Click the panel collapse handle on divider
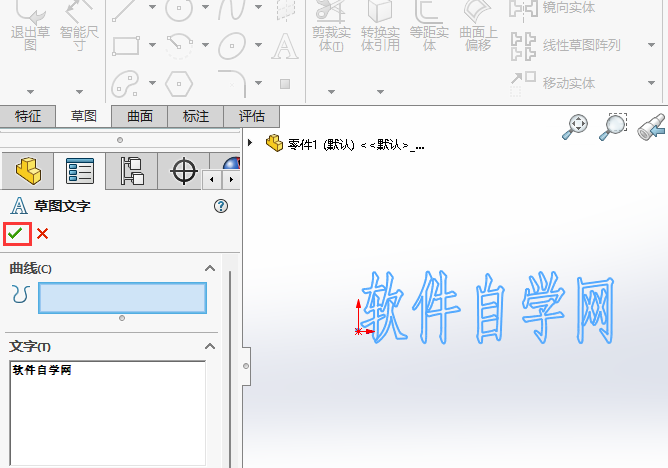The height and width of the screenshot is (468, 668). point(246,366)
